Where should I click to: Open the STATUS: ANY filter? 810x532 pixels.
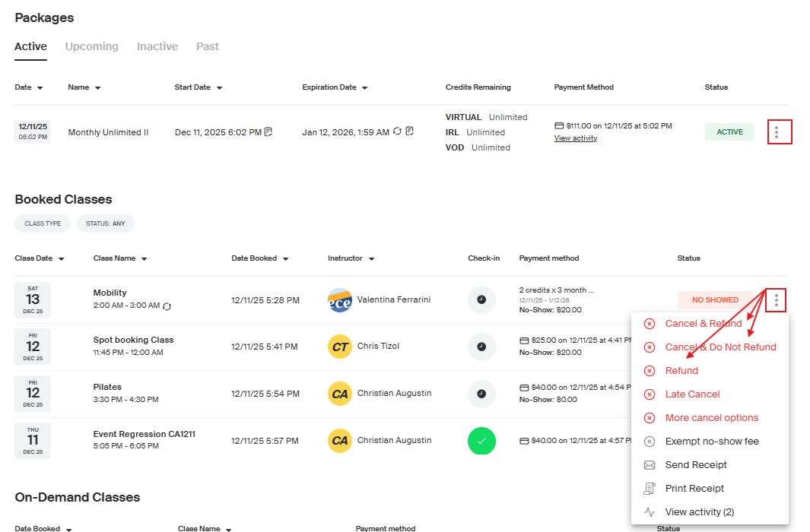[x=106, y=223]
